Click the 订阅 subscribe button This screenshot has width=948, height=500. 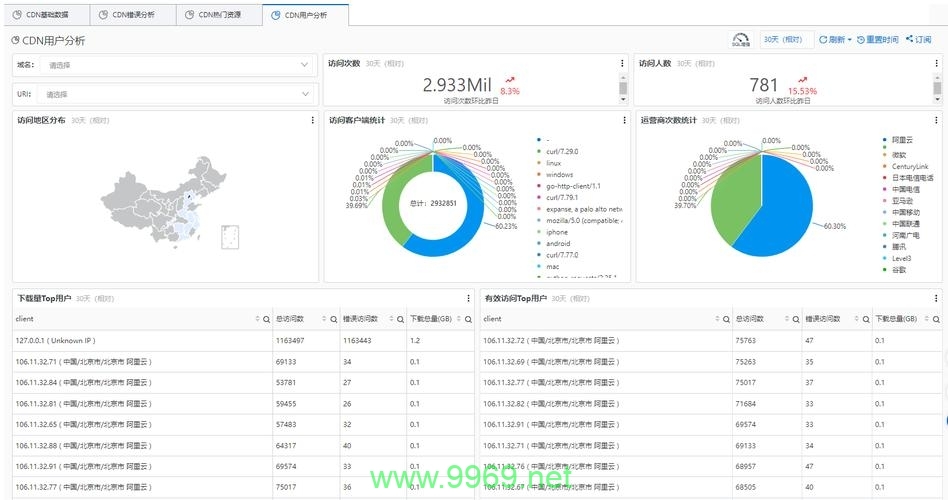[x=918, y=40]
